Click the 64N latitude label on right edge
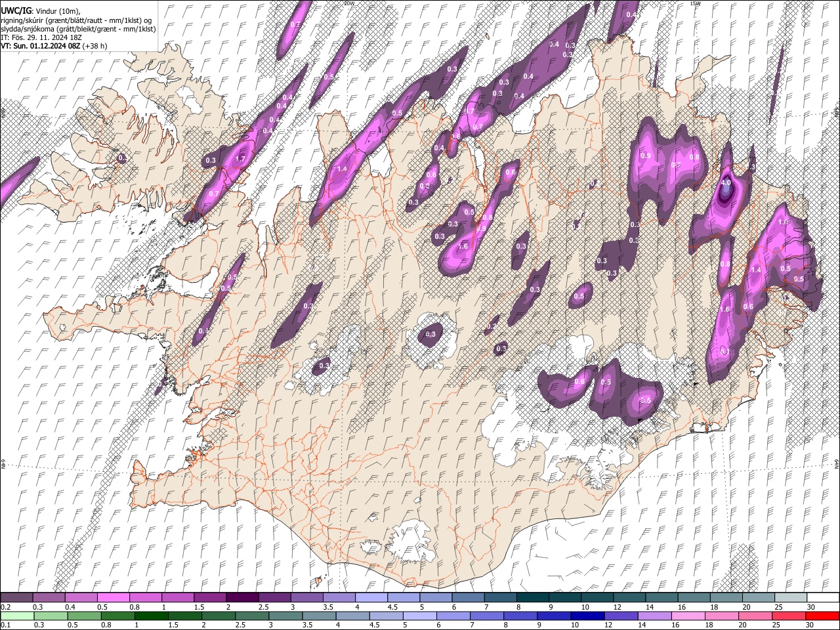Viewport: 840px width, 630px height. click(837, 463)
